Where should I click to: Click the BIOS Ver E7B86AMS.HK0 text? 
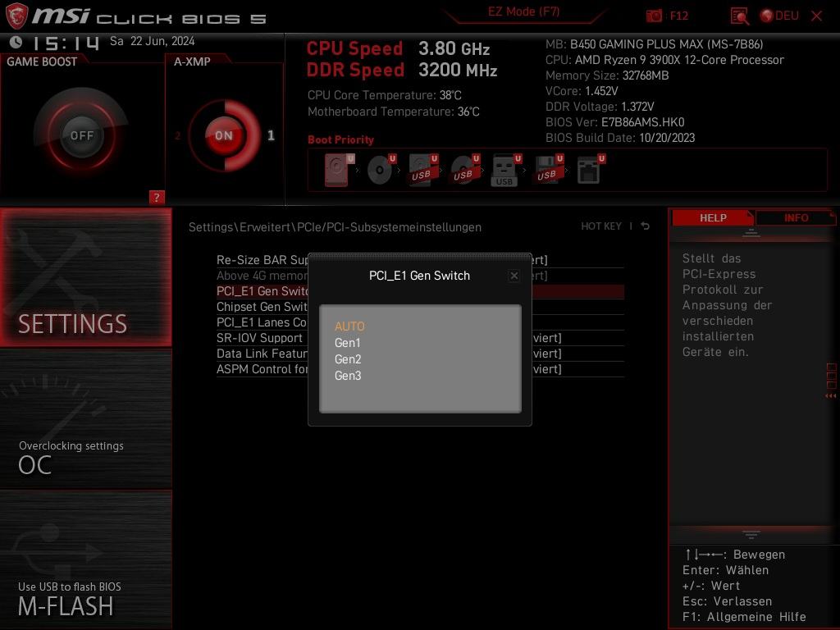(x=614, y=122)
